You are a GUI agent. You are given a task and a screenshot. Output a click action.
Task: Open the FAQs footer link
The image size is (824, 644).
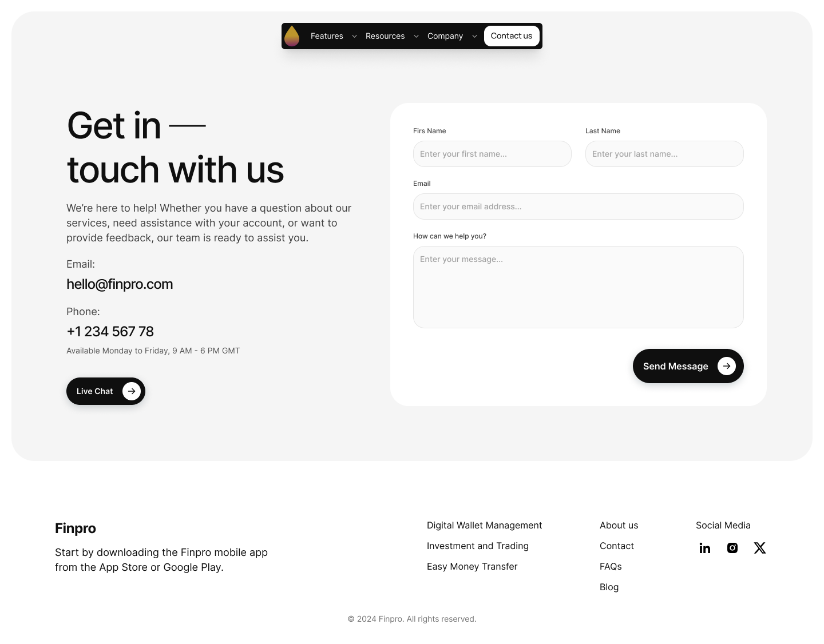coord(611,566)
